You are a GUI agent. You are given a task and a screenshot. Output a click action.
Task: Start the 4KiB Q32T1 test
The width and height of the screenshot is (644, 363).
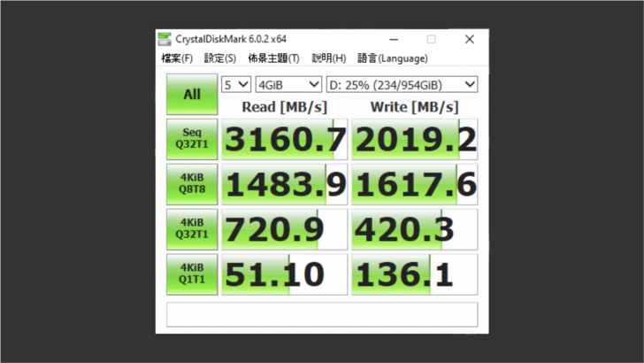192,229
